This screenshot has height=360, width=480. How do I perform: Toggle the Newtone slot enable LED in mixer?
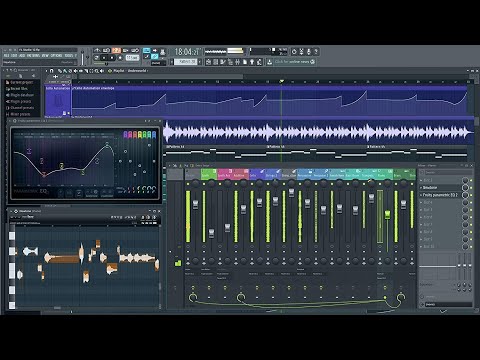coord(471,187)
